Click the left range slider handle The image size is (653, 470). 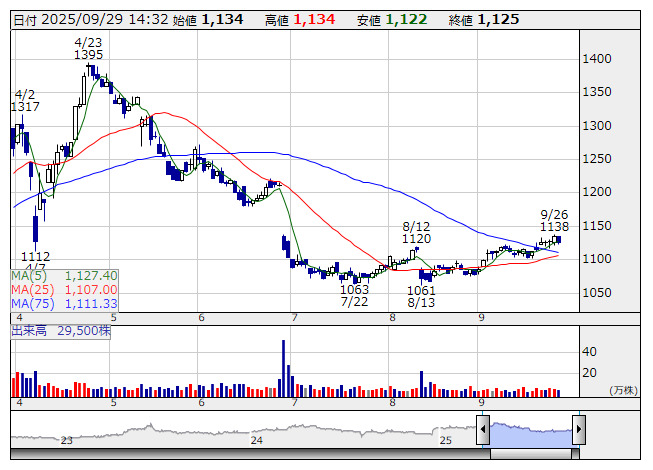483,431
